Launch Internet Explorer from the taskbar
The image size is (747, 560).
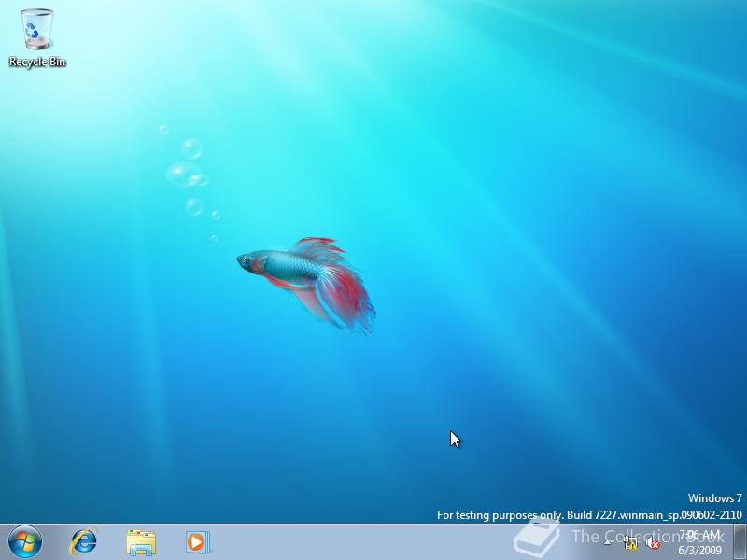click(84, 542)
